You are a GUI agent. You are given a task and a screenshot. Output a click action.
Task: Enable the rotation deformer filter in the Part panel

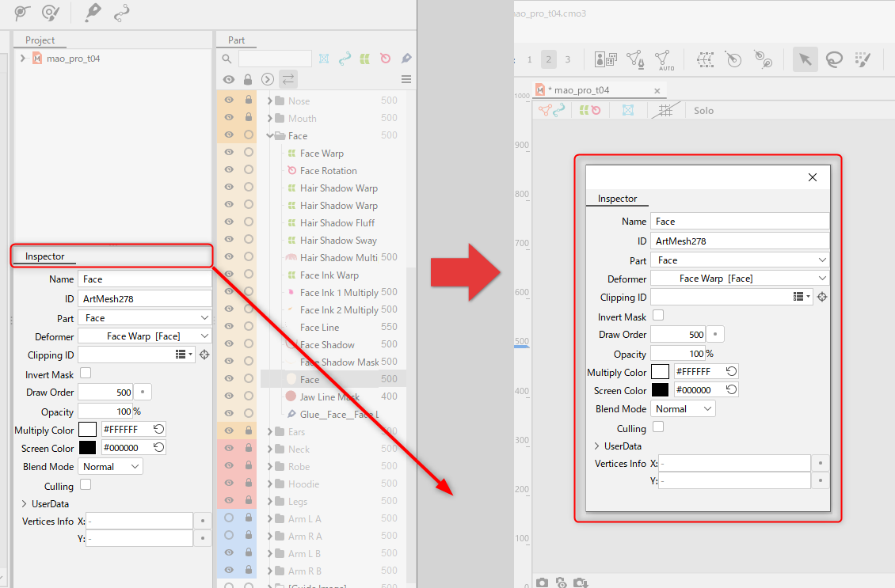pyautogui.click(x=386, y=59)
